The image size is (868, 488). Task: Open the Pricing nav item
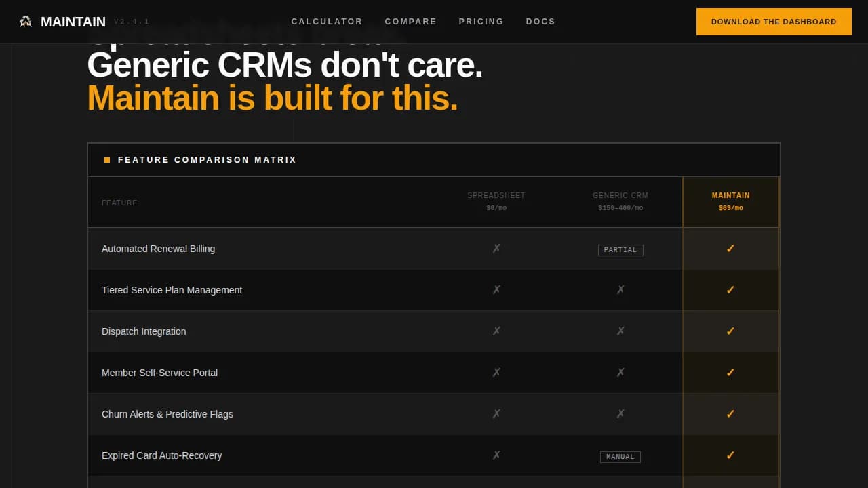[481, 22]
